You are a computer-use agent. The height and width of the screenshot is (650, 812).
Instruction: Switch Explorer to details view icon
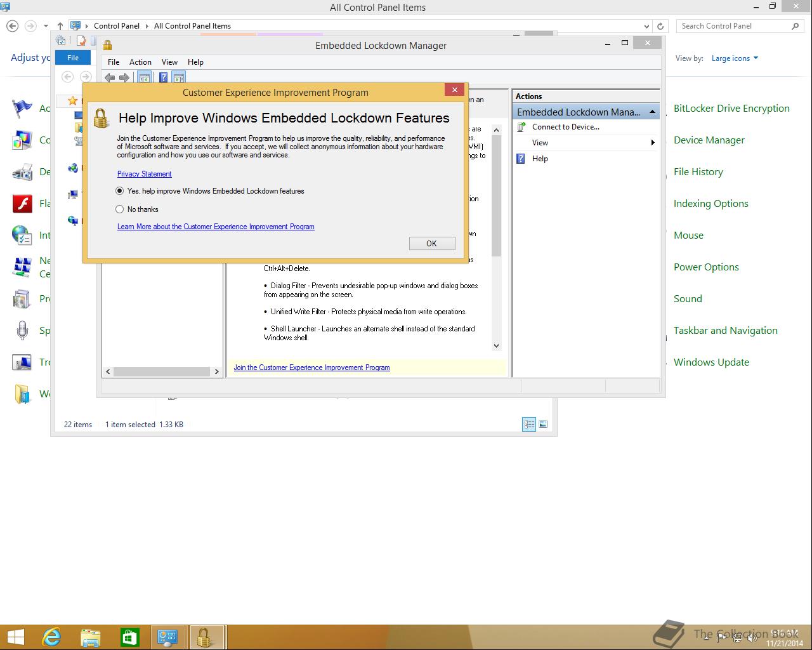pyautogui.click(x=529, y=425)
